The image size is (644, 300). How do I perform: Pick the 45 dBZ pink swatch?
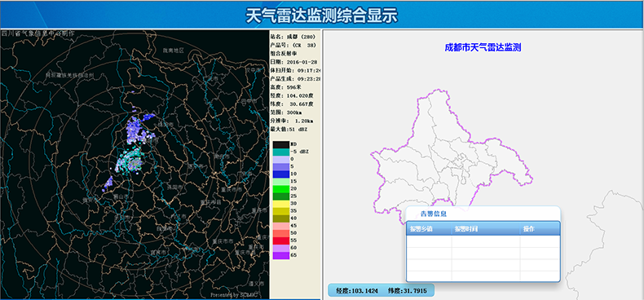click(280, 226)
